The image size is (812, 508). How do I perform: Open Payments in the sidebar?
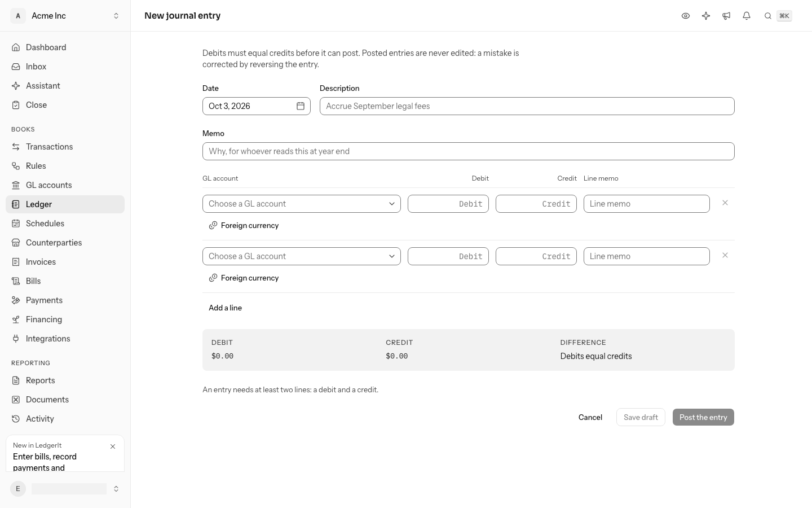65,300
